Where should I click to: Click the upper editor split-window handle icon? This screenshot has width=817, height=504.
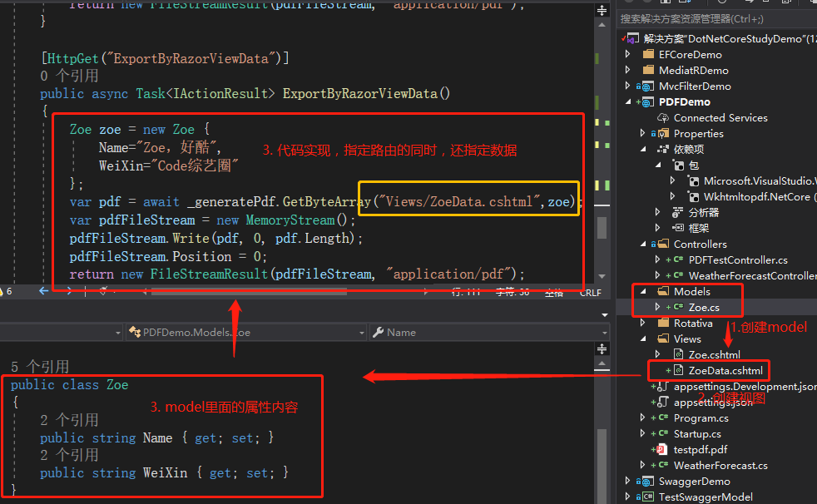602,11
